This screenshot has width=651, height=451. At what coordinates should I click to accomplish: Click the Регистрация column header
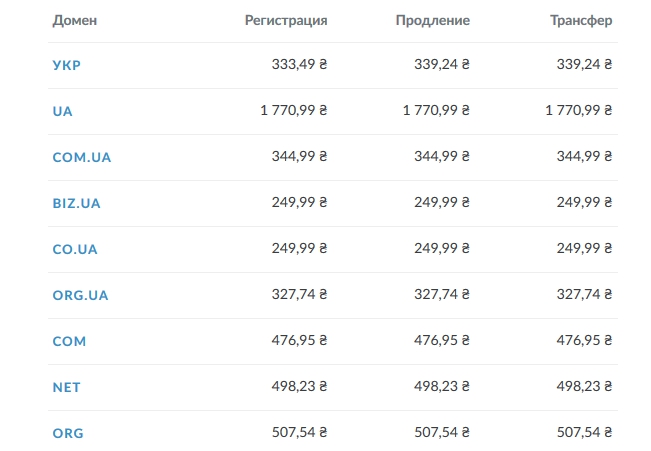[x=286, y=20]
